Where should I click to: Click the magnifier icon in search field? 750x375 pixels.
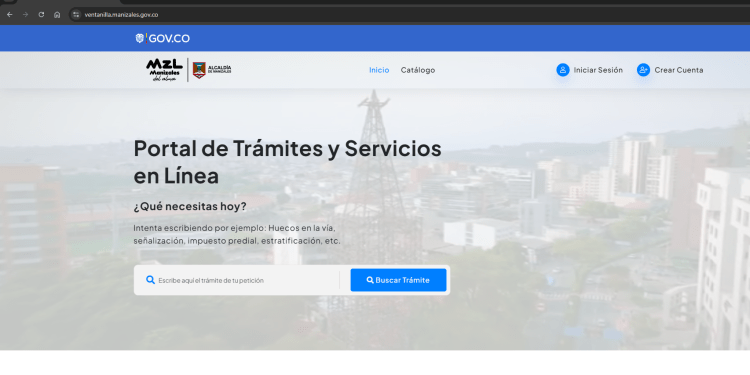click(150, 280)
